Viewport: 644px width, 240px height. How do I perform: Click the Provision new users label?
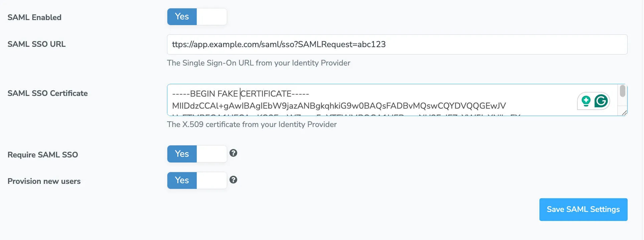click(44, 181)
